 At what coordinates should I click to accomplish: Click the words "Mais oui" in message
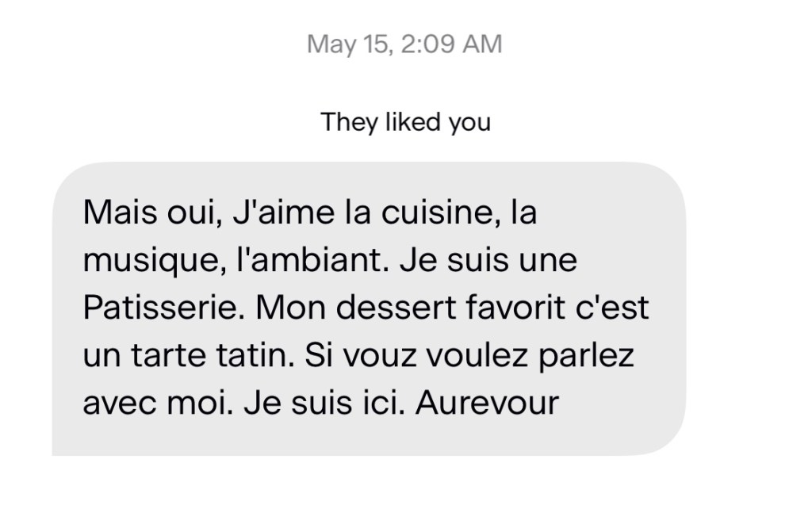pyautogui.click(x=147, y=214)
